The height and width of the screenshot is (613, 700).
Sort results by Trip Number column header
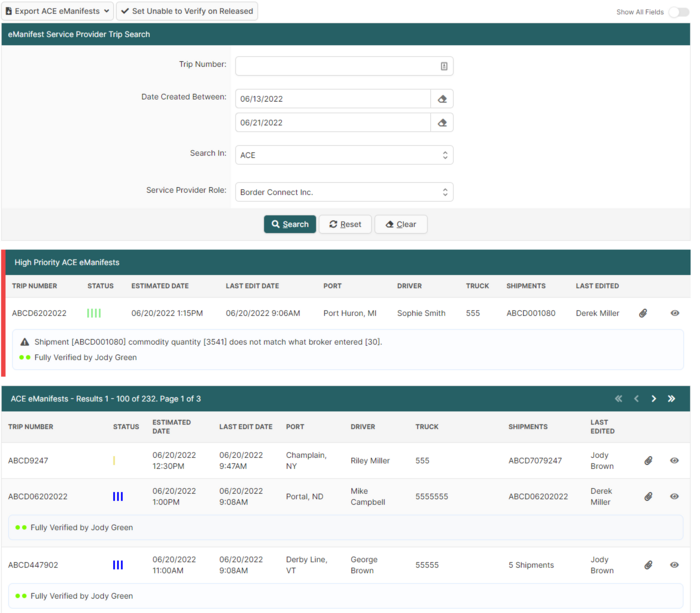pyautogui.click(x=33, y=427)
